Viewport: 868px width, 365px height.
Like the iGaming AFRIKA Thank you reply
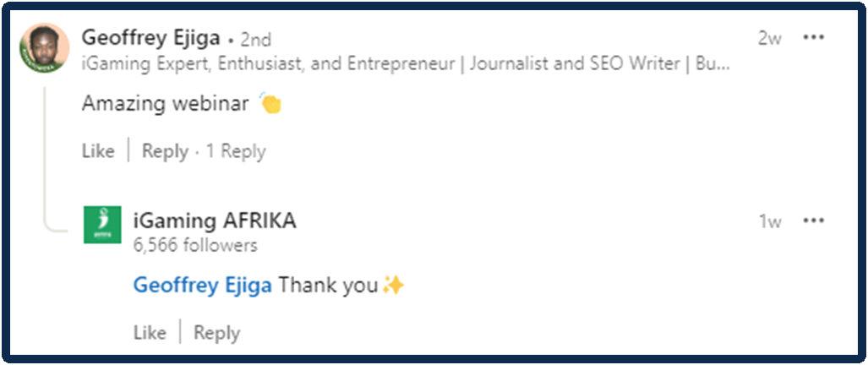click(150, 333)
